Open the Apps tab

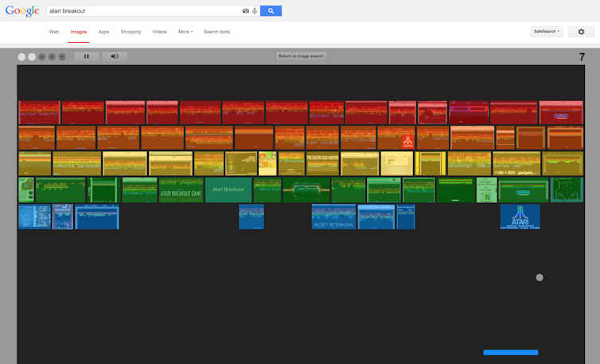[103, 32]
